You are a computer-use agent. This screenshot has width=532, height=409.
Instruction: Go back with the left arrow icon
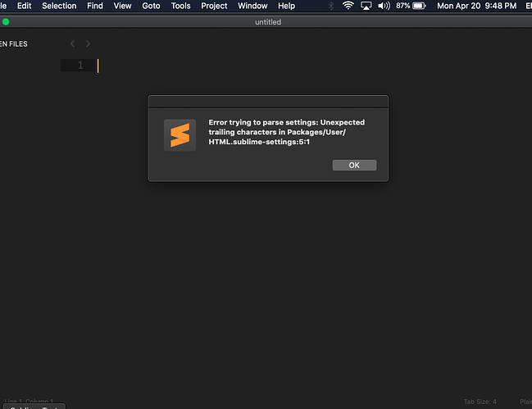73,43
